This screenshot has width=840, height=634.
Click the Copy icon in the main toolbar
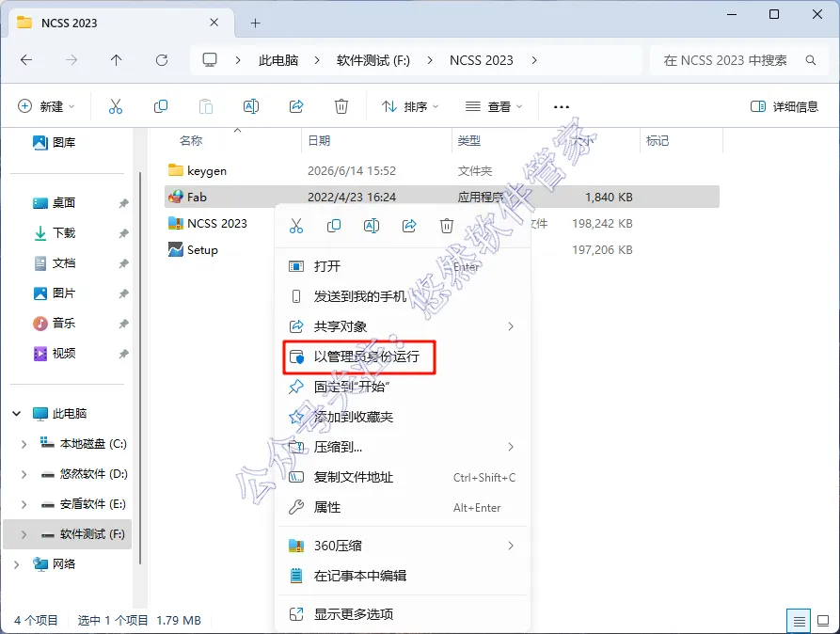point(161,106)
